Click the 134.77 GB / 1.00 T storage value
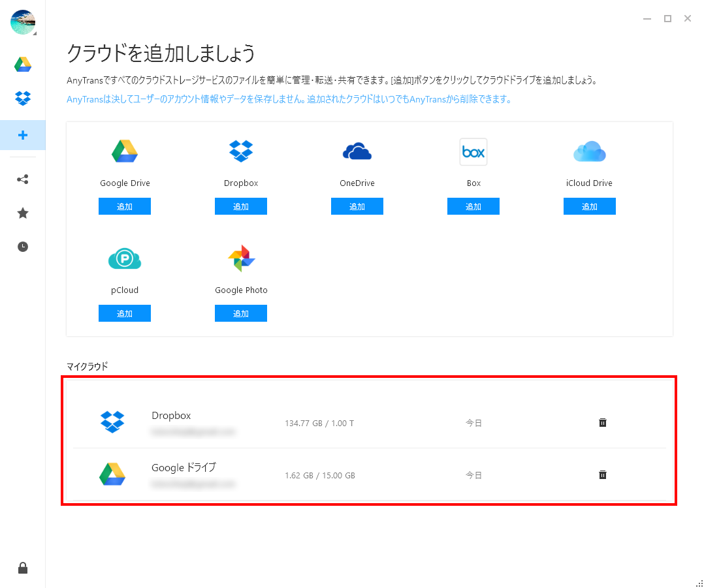 click(319, 424)
